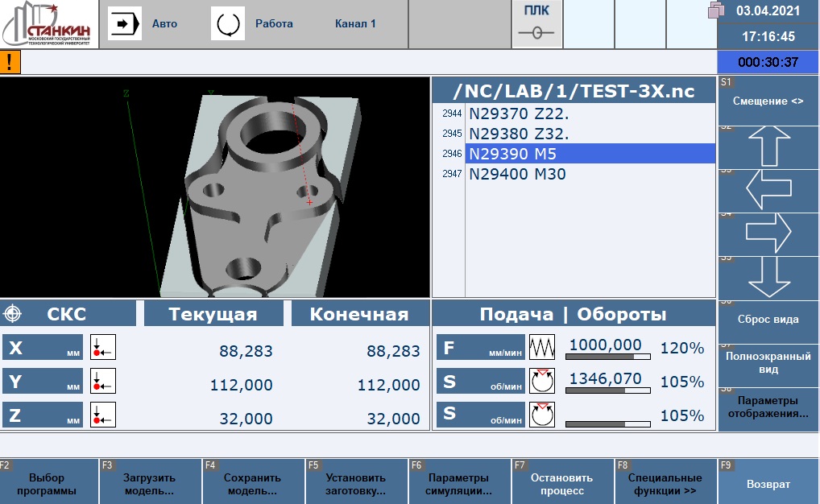Expand Смещение <> options
The image size is (820, 504).
coord(768,101)
